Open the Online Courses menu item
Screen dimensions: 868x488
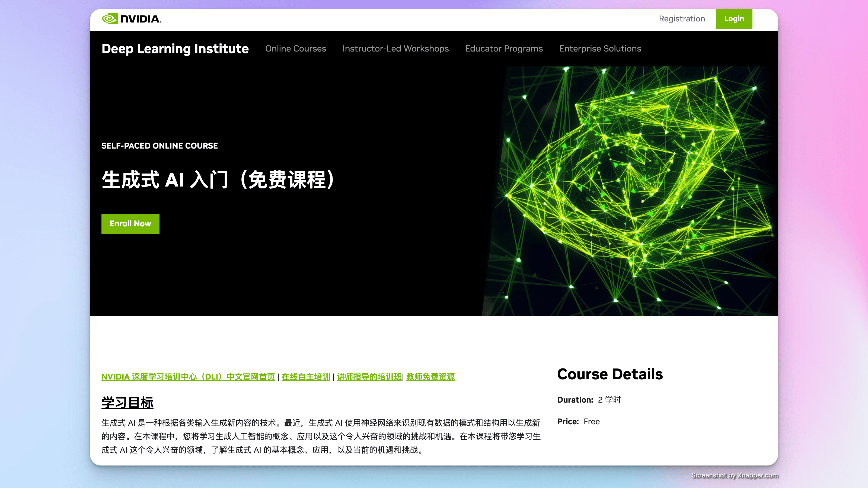click(x=295, y=49)
